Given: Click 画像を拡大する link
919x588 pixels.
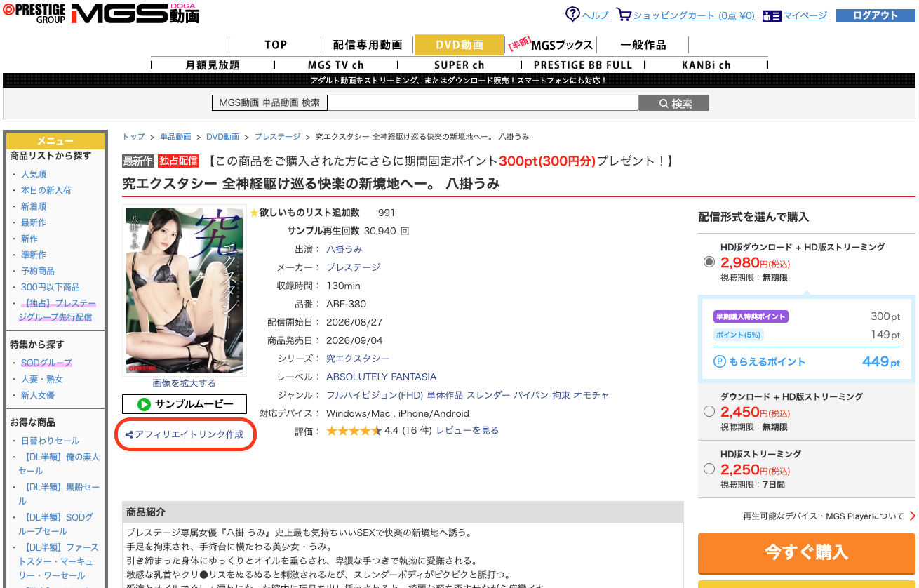Looking at the screenshot, I should [185, 383].
